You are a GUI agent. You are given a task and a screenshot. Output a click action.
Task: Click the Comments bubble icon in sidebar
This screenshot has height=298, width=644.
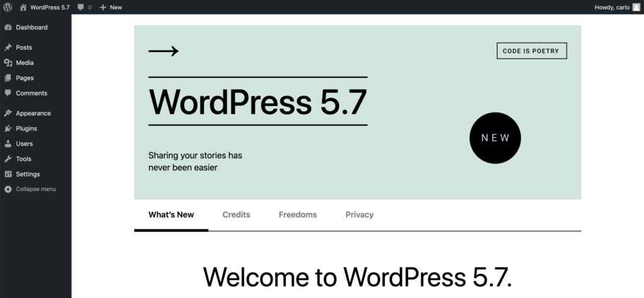(8, 93)
